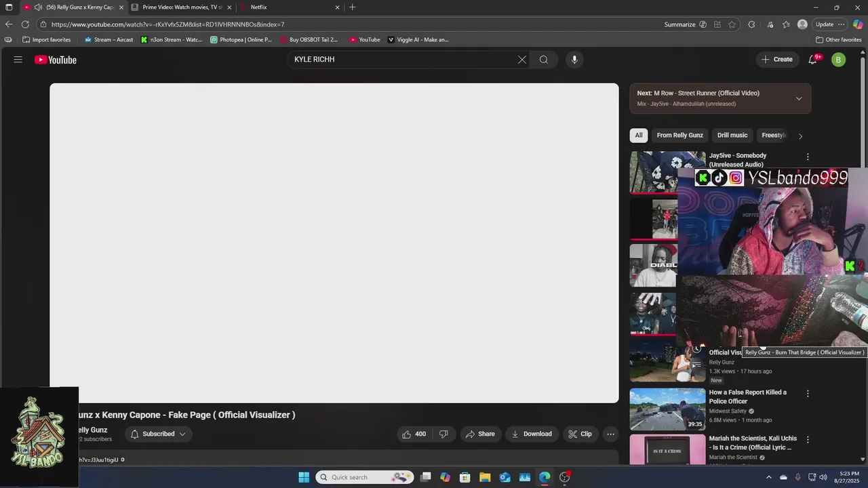Clear the KYLE RICHH search text
Viewport: 868px width, 488px height.
(522, 60)
